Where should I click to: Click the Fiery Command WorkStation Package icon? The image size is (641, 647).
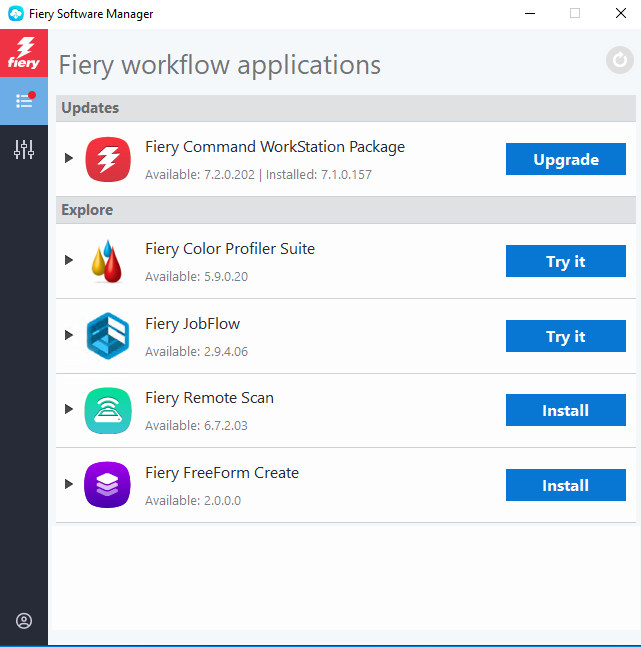tap(107, 159)
